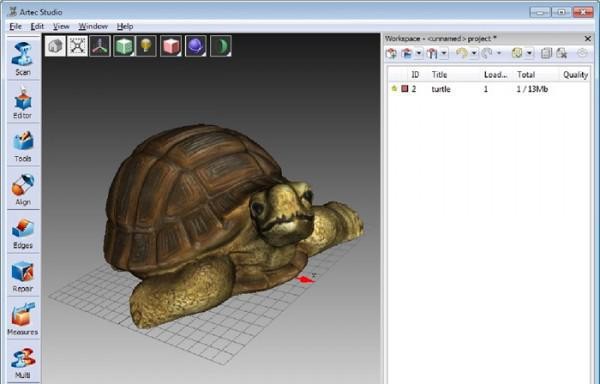Click the Artec Studio title bar icon
The height and width of the screenshot is (384, 600).
tap(13, 11)
